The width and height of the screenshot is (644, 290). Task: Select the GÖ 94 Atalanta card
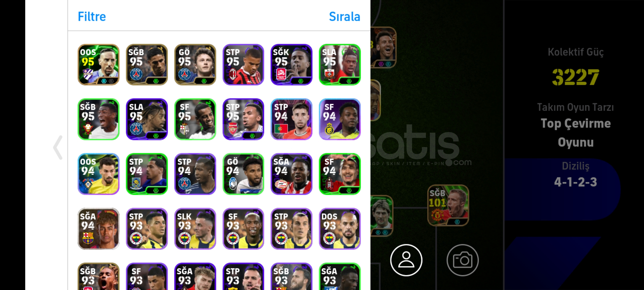coord(243,174)
